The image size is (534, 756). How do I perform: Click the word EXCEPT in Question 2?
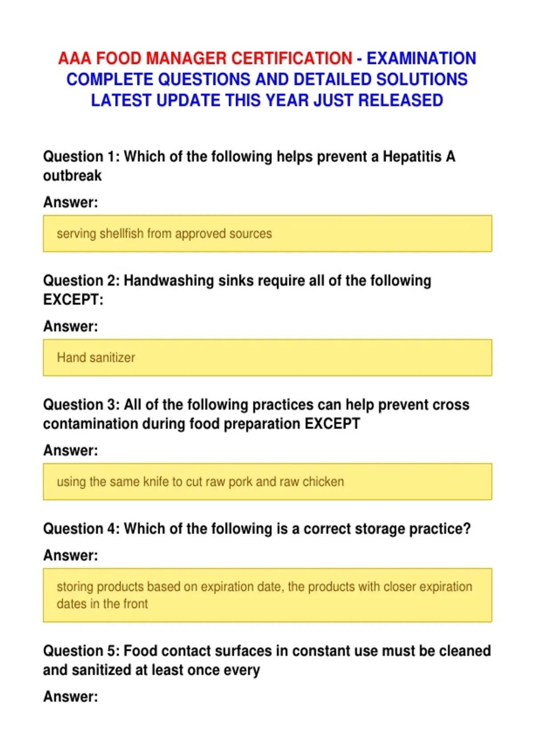point(73,300)
